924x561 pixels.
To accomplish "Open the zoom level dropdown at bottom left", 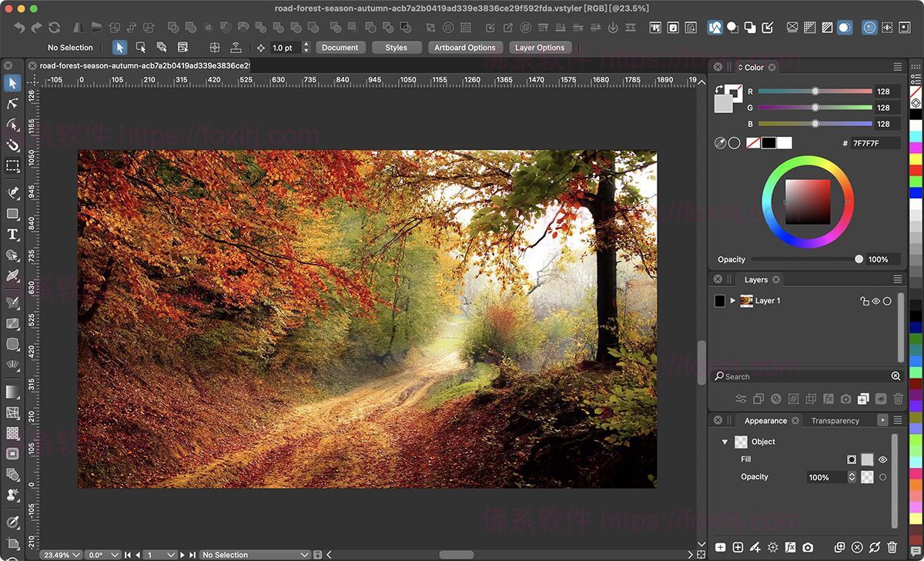I will click(60, 554).
